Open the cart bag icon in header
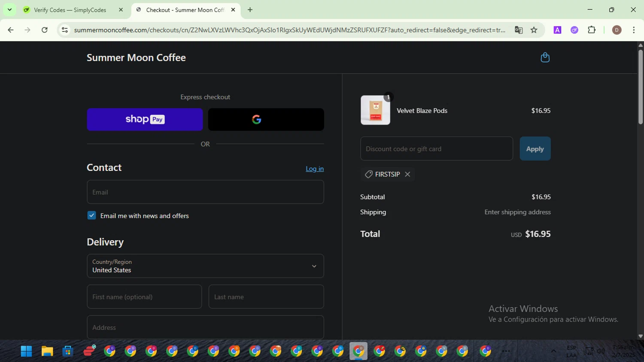 [x=545, y=58]
